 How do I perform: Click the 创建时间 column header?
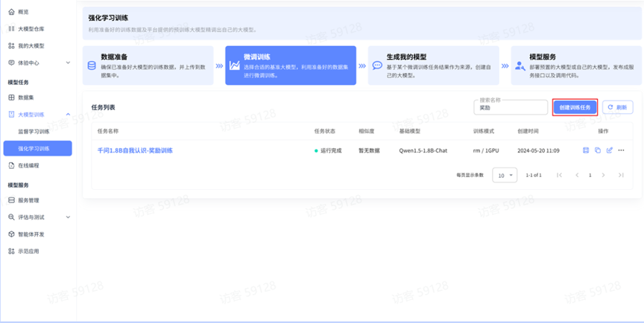pyautogui.click(x=528, y=131)
